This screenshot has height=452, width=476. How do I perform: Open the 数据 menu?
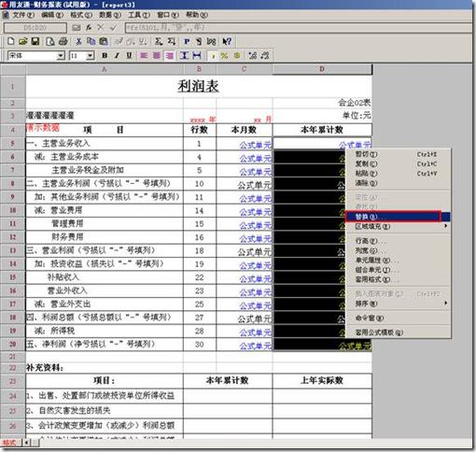point(110,15)
